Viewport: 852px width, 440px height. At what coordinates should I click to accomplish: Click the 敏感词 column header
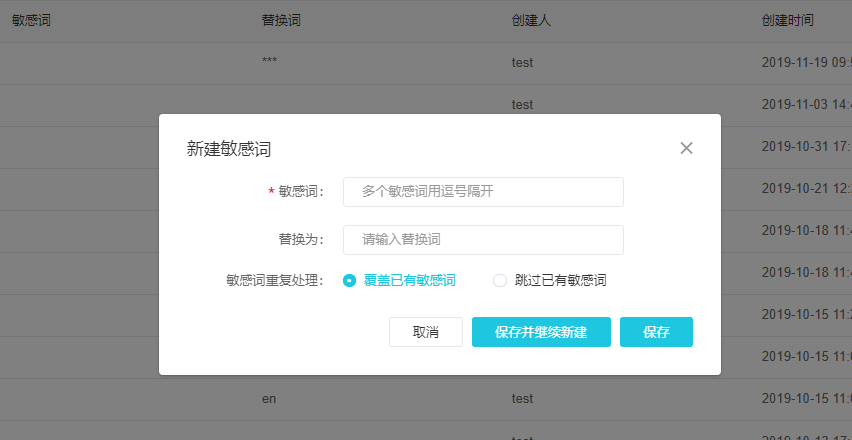pos(31,20)
